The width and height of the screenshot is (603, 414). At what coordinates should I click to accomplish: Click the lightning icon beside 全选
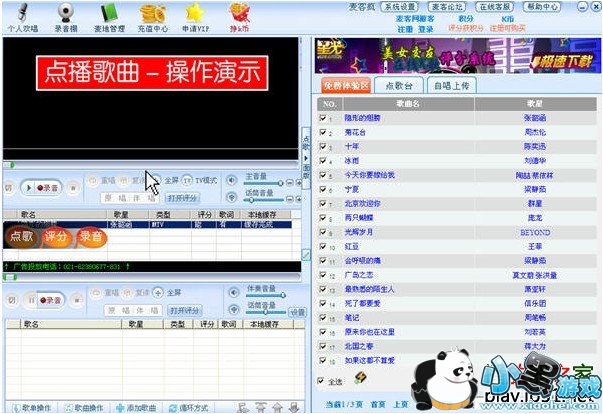360,377
